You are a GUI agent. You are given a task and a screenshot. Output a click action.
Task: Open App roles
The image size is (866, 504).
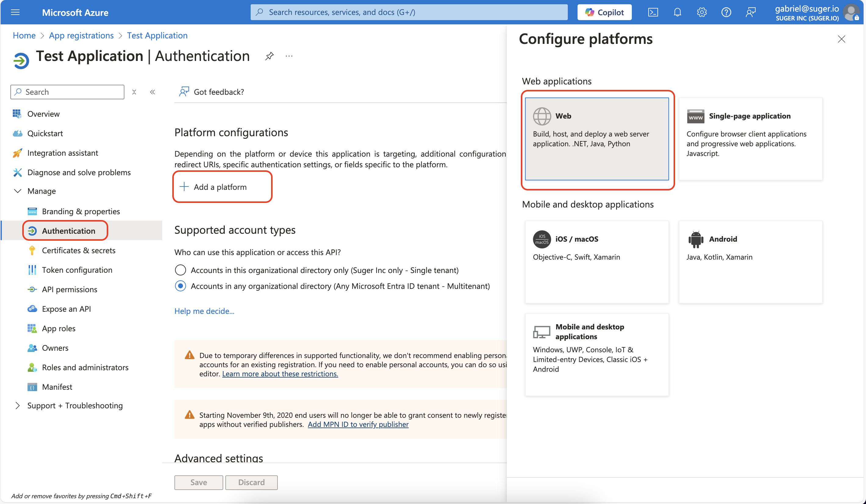[x=59, y=328]
